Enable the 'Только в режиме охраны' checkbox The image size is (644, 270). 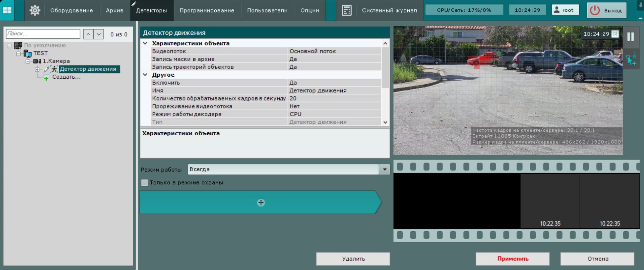coord(144,183)
